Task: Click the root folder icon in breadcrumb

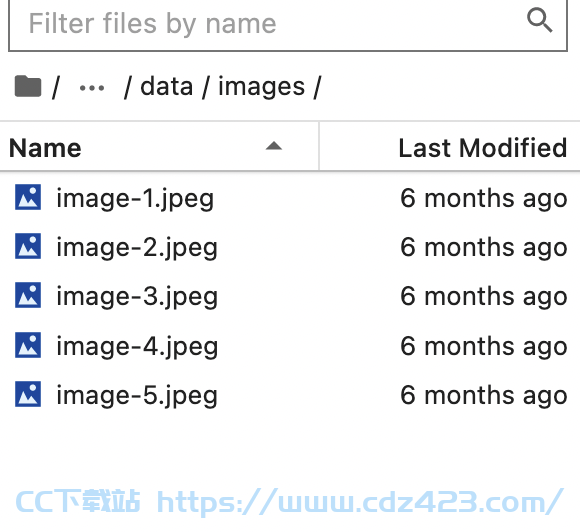Action: coord(28,86)
